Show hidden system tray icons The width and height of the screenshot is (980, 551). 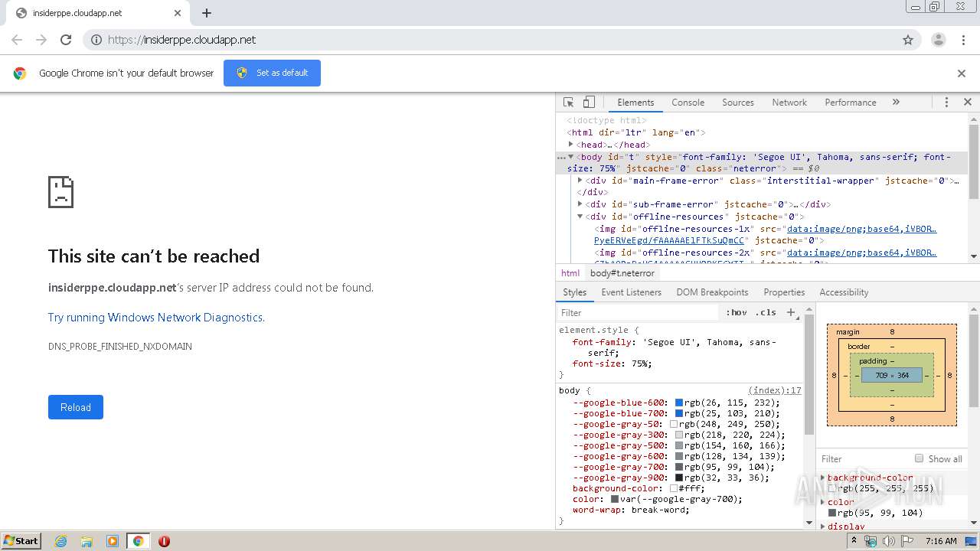coord(854,541)
